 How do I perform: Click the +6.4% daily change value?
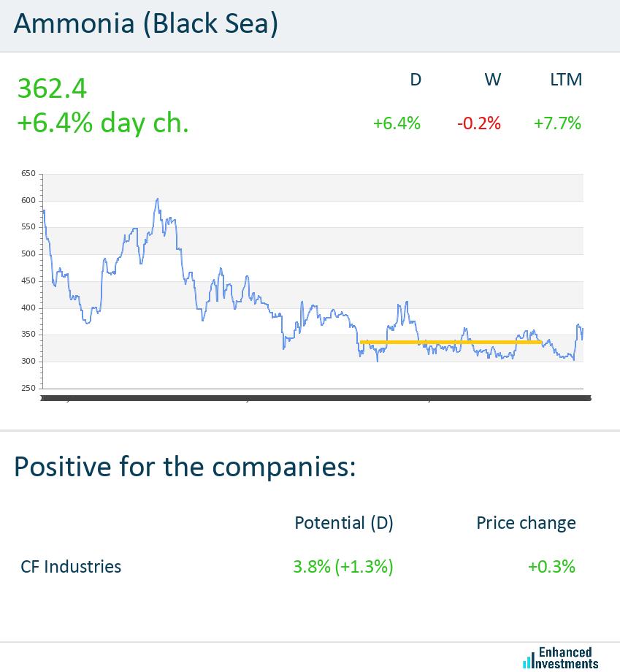[x=397, y=123]
